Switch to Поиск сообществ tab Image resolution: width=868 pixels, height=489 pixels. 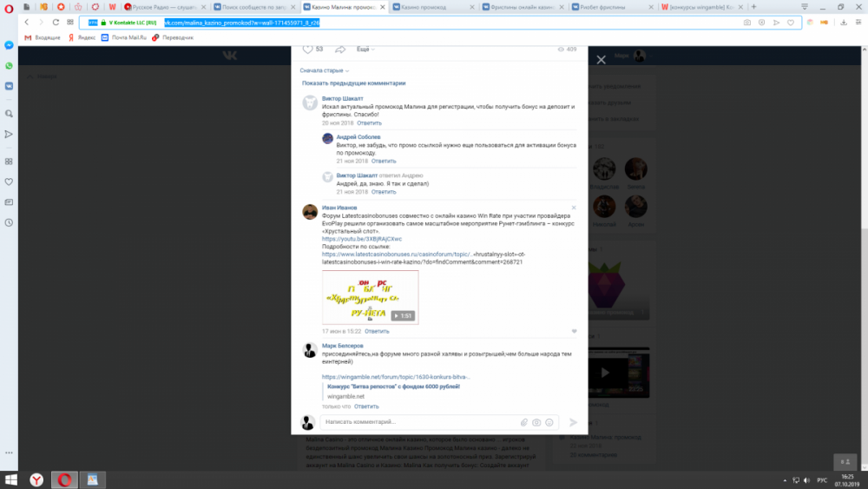255,7
